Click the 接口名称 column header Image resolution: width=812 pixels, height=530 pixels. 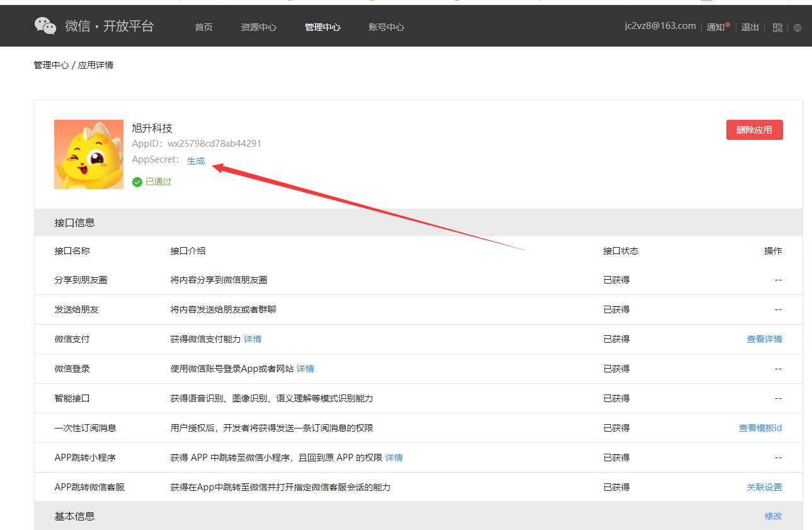[72, 251]
